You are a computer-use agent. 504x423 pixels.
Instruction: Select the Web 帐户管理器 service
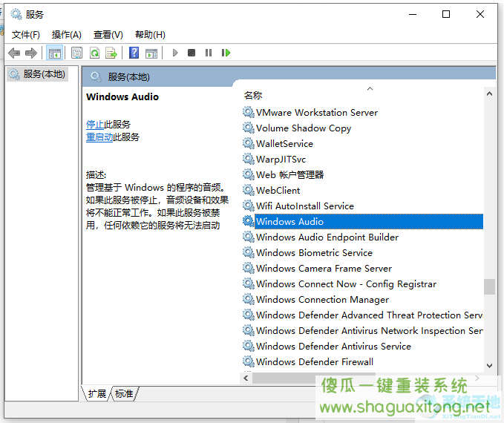point(289,175)
